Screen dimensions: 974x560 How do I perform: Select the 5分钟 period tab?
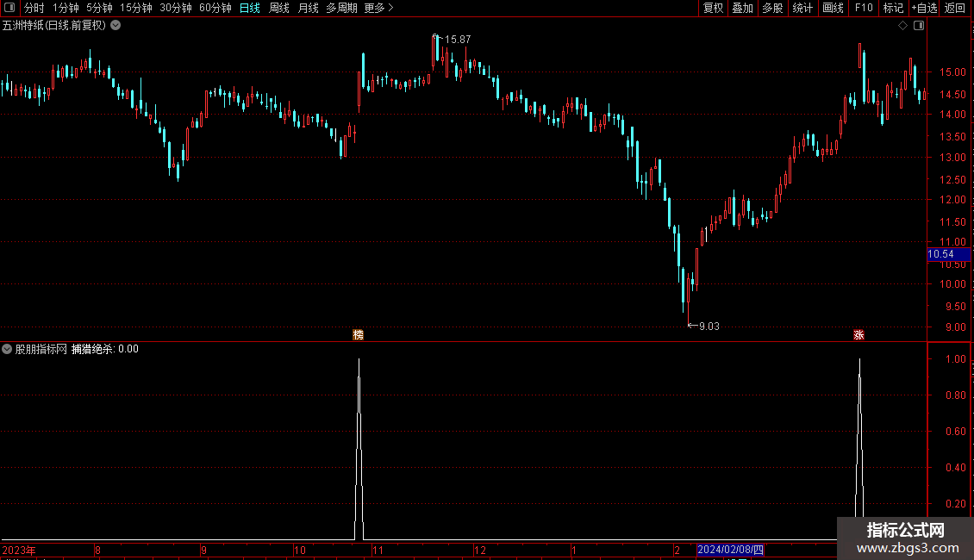(x=99, y=8)
